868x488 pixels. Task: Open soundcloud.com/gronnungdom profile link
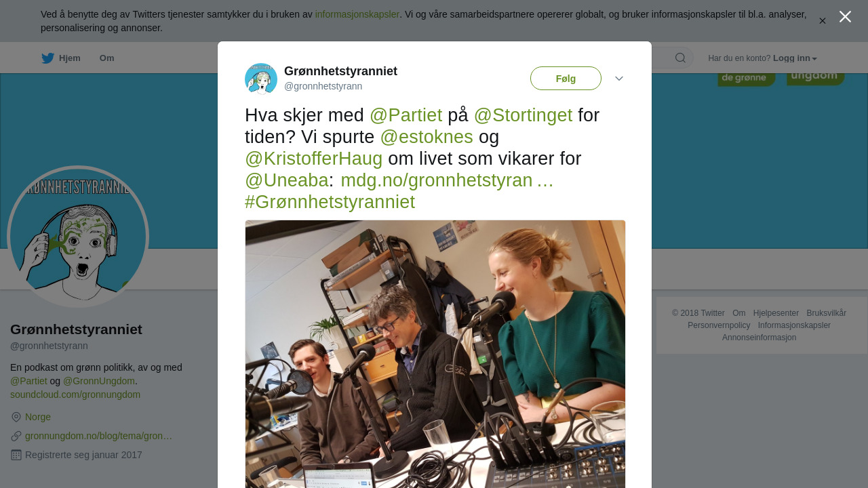(75, 394)
